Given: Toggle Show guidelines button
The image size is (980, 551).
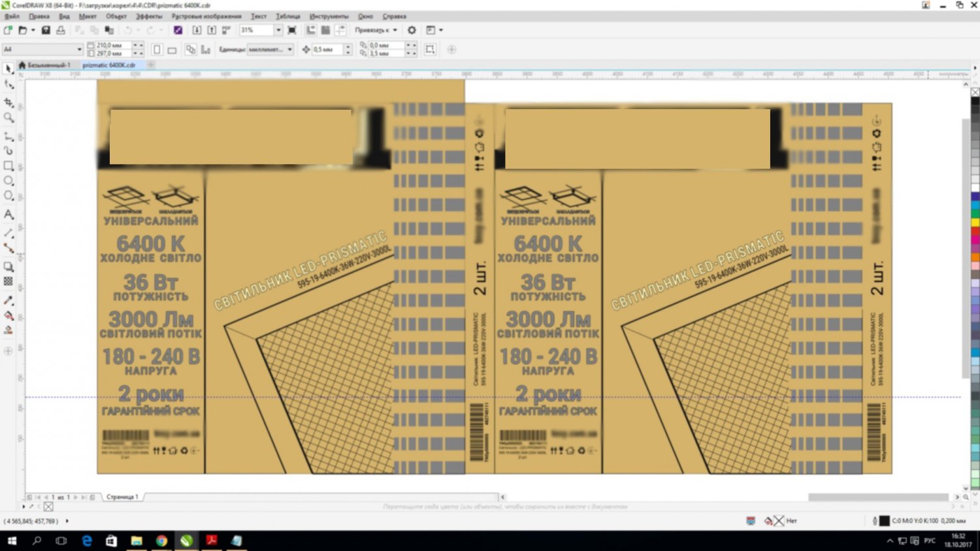Looking at the screenshot, I should coord(340,30).
